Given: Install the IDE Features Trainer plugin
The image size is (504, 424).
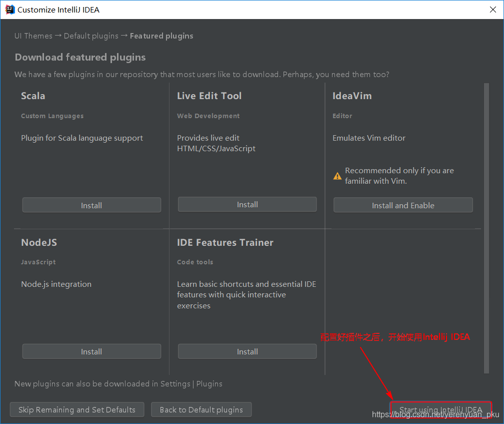Looking at the screenshot, I should pyautogui.click(x=247, y=351).
